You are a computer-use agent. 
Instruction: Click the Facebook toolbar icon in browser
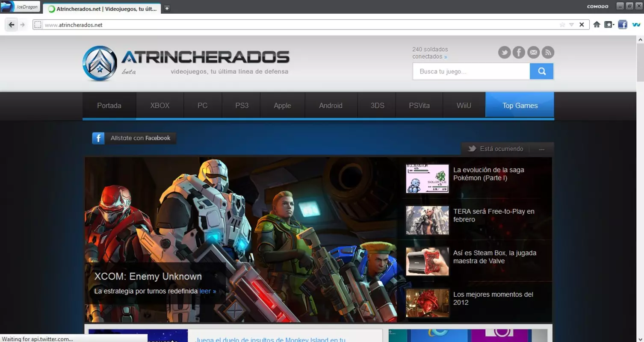tap(623, 25)
